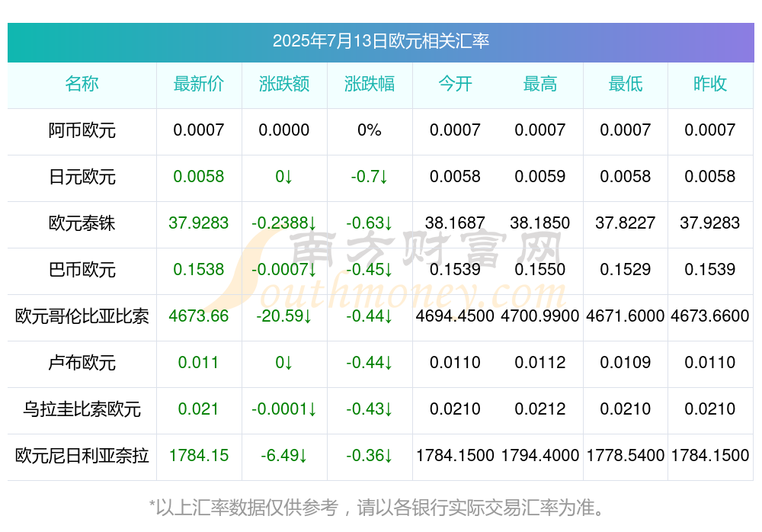The width and height of the screenshot is (762, 532).
Task: Click the percent change -0.7↓
Action: (x=370, y=177)
